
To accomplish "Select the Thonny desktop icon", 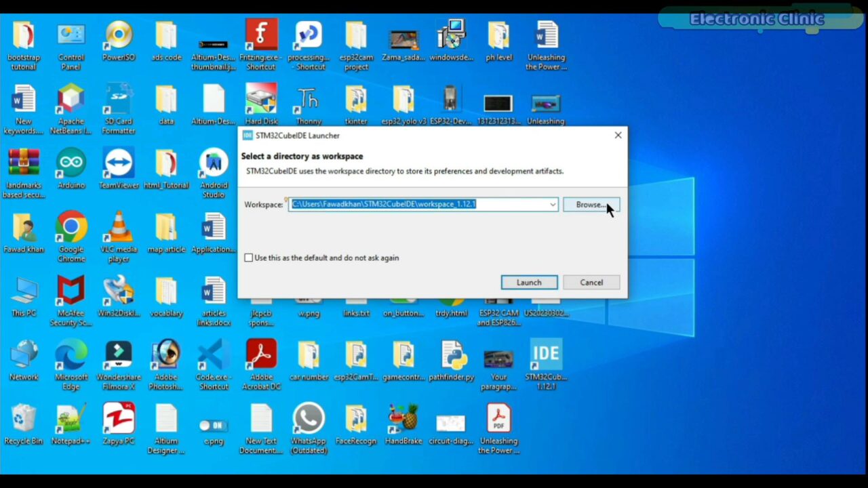I will point(309,104).
